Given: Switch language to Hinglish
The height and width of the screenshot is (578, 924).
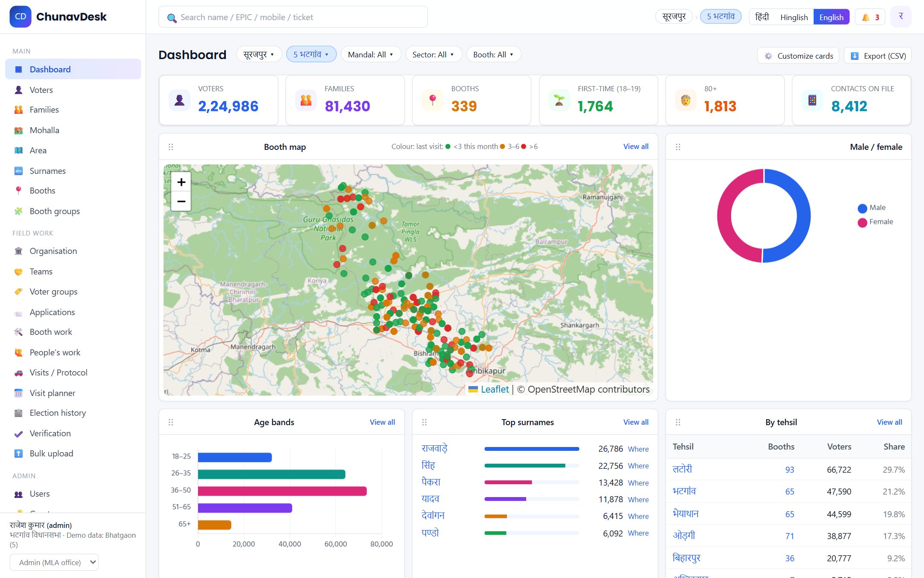Looking at the screenshot, I should [x=794, y=17].
